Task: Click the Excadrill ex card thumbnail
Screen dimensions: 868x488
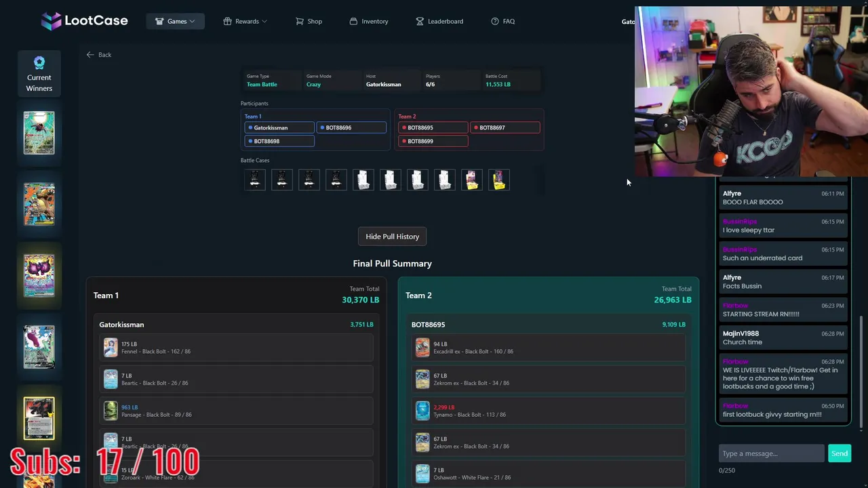Action: pyautogui.click(x=422, y=348)
